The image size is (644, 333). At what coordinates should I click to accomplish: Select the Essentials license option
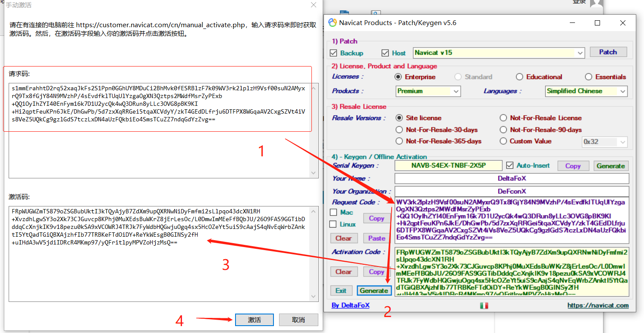coord(588,77)
